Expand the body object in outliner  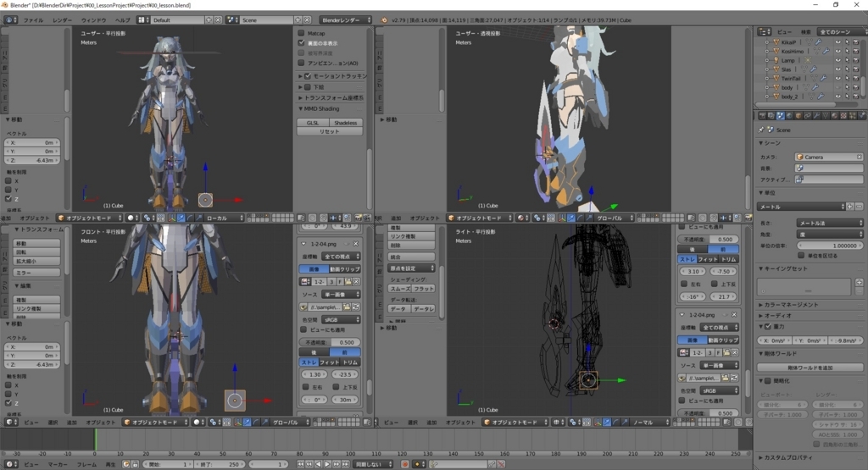click(x=766, y=87)
